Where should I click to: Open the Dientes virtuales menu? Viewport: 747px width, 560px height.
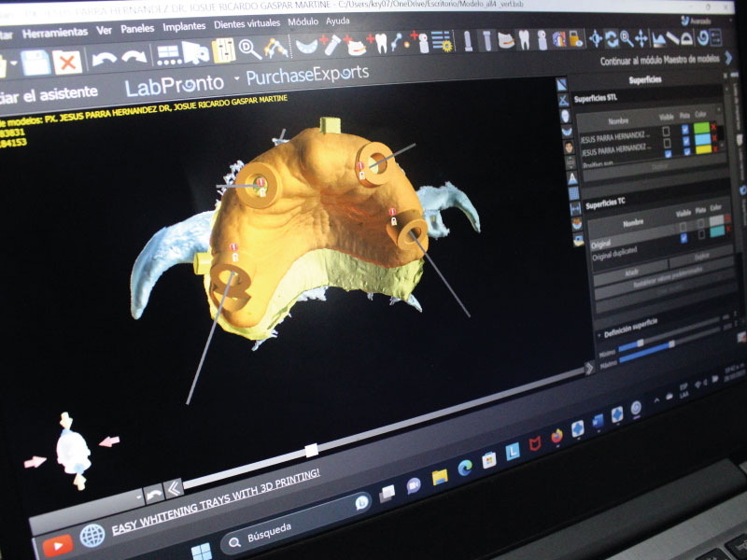[247, 24]
